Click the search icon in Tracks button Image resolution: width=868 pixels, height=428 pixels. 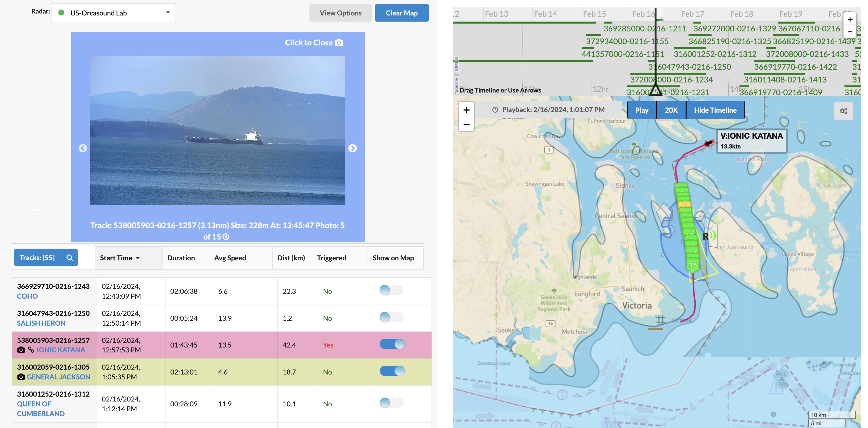pos(70,258)
